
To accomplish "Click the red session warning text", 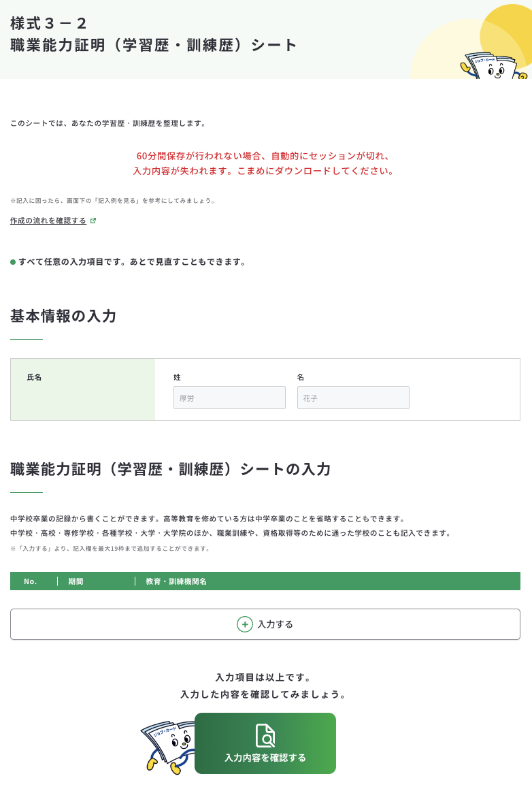I will (x=265, y=163).
